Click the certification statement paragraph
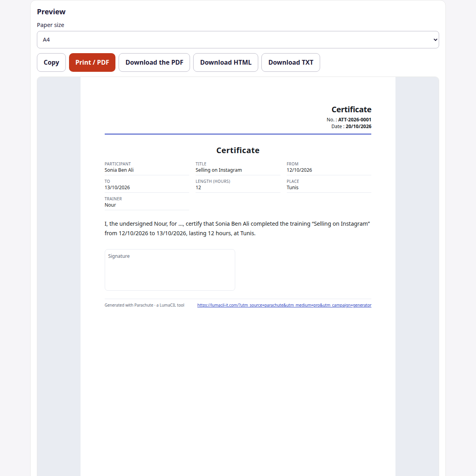Viewport: 476px width, 476px height. coord(238,228)
